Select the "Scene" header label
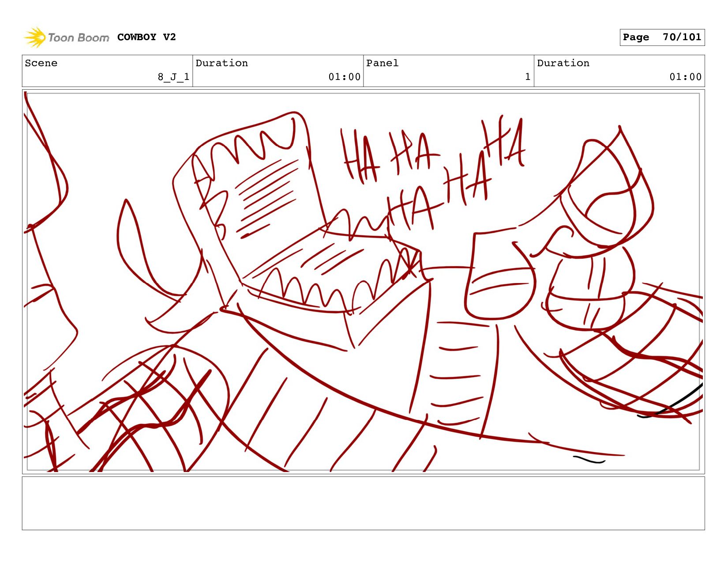The height and width of the screenshot is (563, 728). point(41,63)
